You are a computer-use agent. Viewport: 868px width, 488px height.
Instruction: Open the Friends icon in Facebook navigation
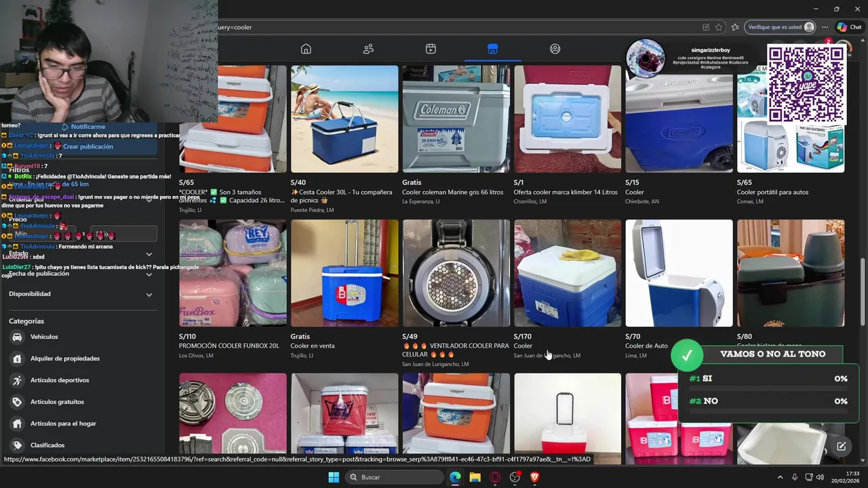click(368, 49)
